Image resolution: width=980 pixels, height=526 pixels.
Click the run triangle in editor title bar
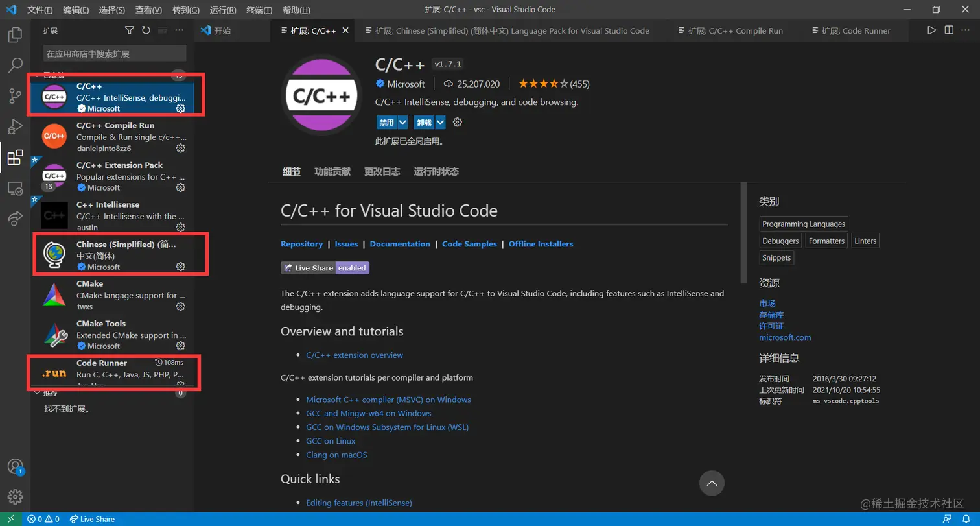[931, 30]
